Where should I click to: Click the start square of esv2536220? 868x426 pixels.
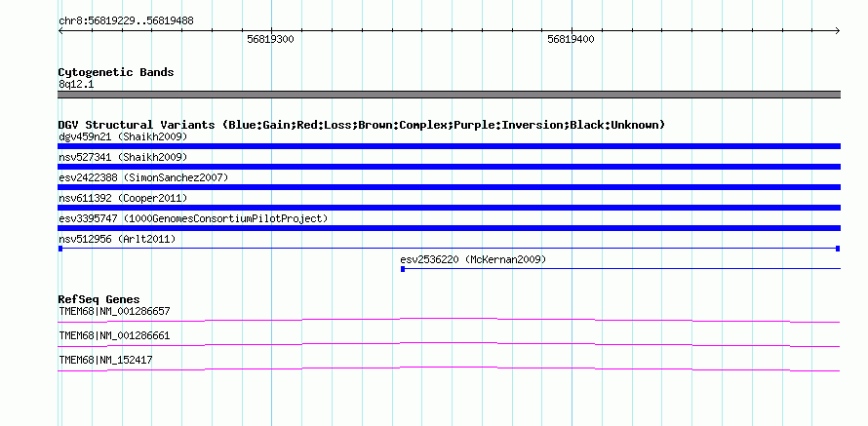403,269
